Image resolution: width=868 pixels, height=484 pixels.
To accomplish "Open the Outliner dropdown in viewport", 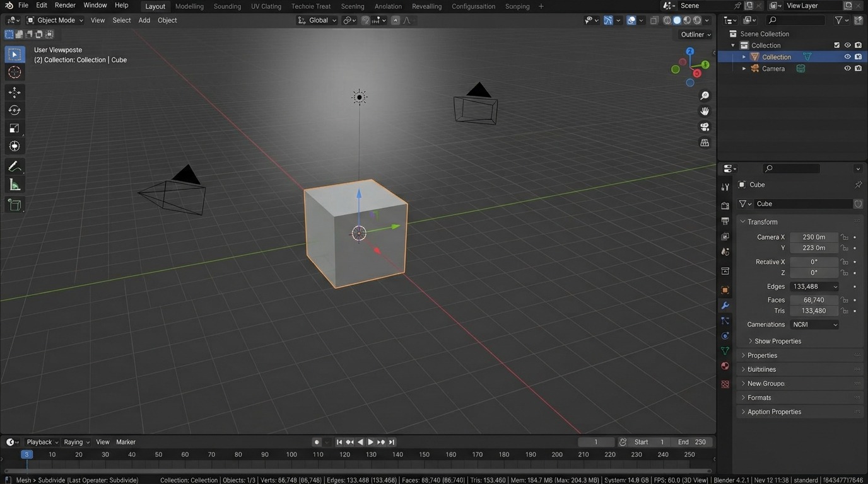I will coord(695,35).
